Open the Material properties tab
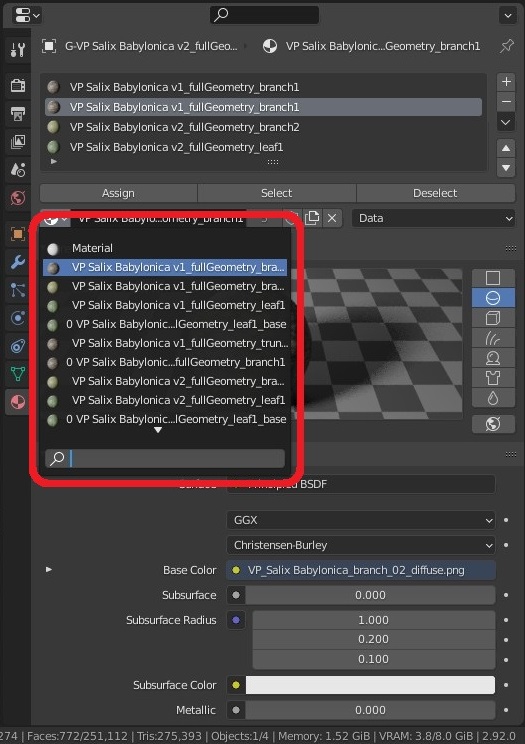This screenshot has height=744, width=525. pos(18,402)
